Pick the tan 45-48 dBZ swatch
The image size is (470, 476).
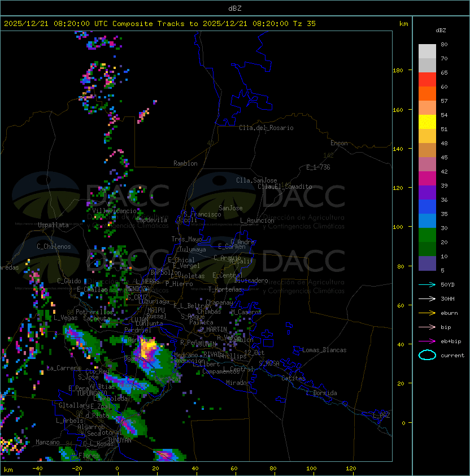[427, 150]
